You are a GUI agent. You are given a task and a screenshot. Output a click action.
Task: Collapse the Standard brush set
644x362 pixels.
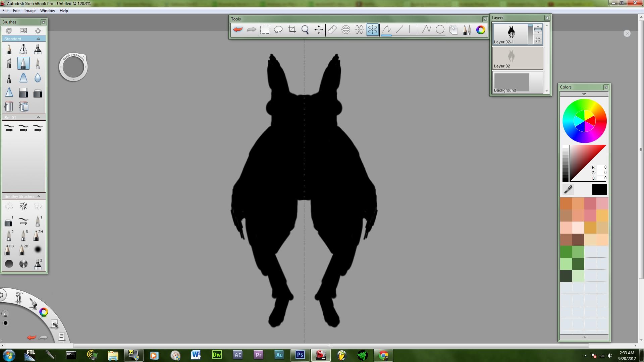click(38, 39)
